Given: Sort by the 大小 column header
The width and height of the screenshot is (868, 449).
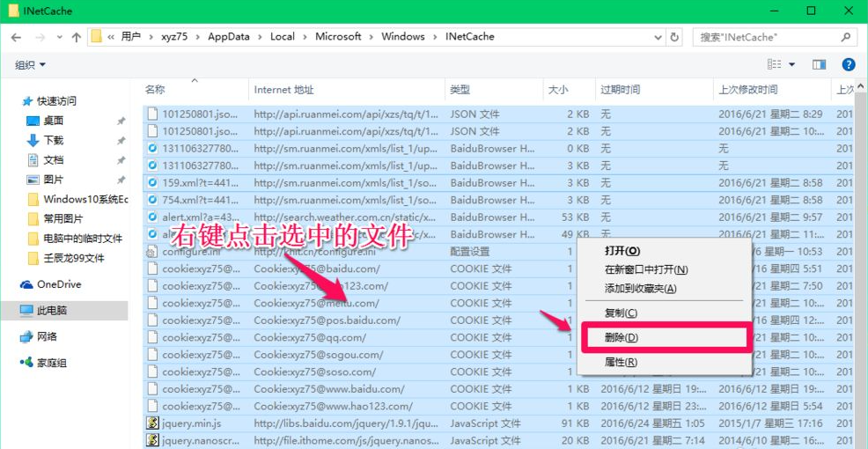Looking at the screenshot, I should coord(558,90).
